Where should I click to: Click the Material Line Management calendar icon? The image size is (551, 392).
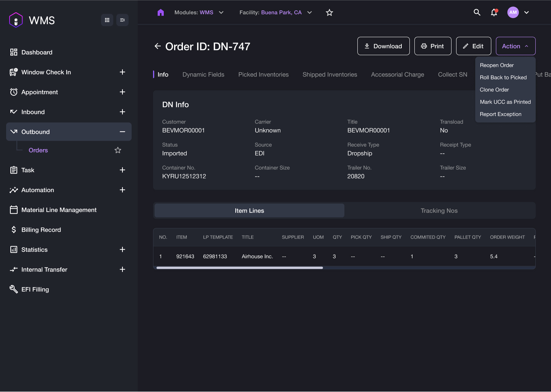14,210
